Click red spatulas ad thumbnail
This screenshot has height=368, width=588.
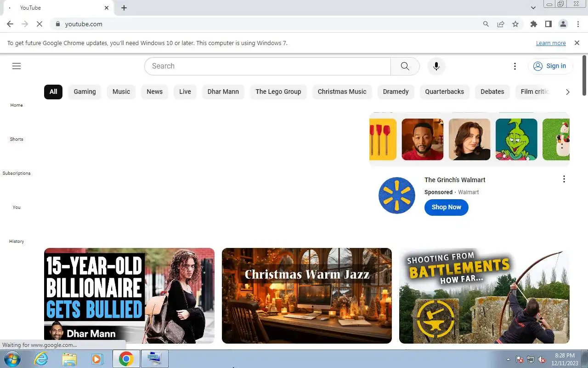coord(383,139)
